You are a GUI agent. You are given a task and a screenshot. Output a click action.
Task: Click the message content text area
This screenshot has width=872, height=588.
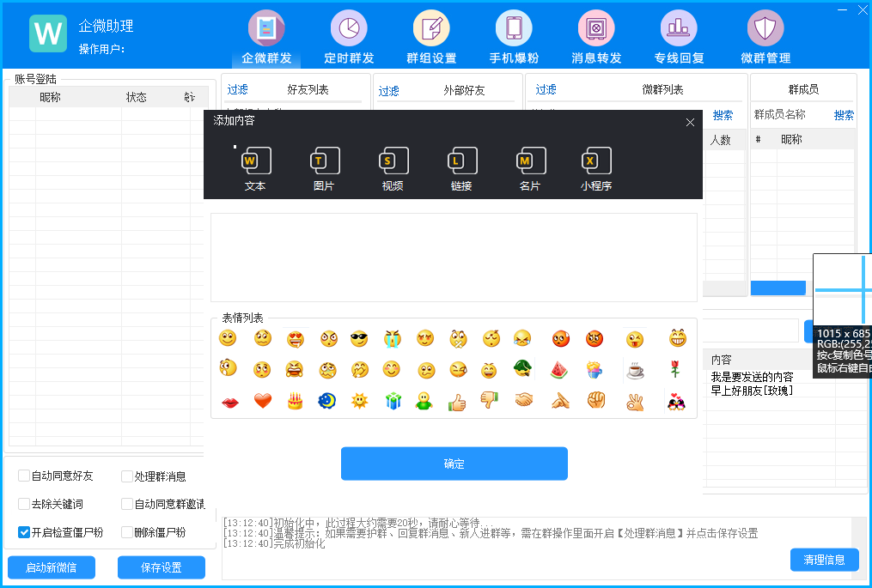pyautogui.click(x=454, y=258)
